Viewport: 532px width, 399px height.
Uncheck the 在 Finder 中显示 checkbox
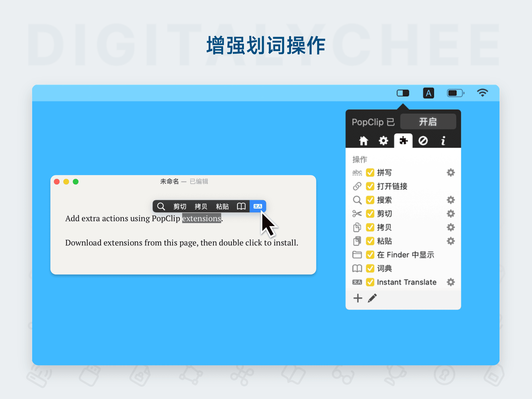pyautogui.click(x=370, y=255)
